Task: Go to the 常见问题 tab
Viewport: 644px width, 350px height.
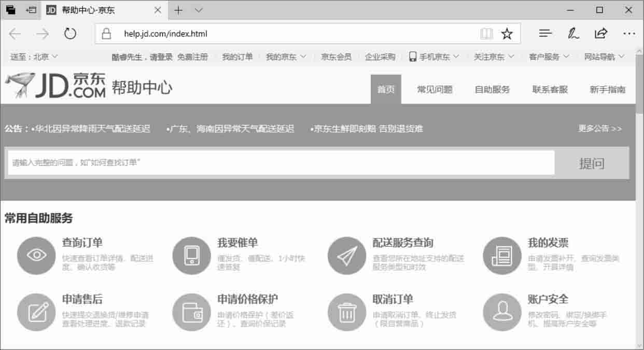Action: click(x=435, y=89)
